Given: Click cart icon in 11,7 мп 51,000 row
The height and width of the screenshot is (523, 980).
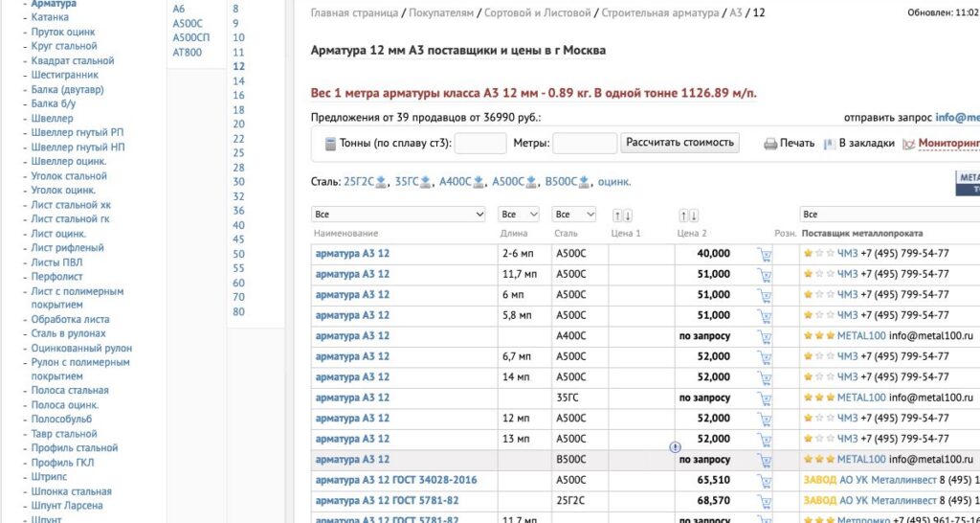Looking at the screenshot, I should click(x=765, y=275).
